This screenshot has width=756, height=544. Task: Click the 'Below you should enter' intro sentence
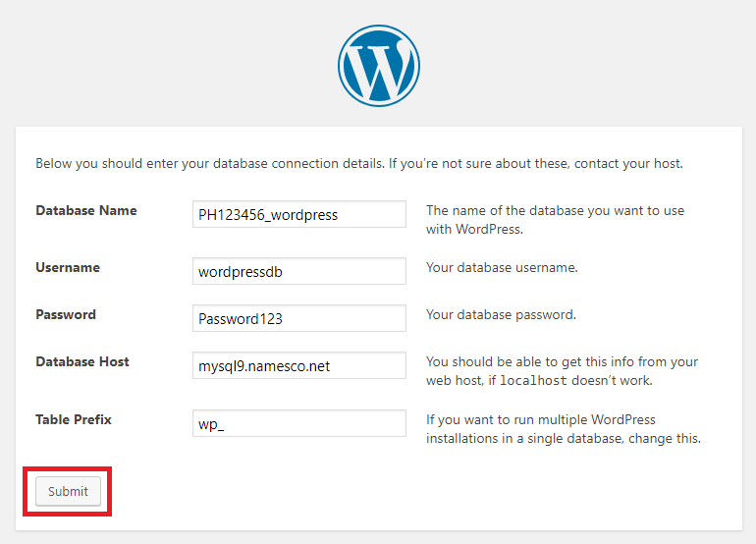tap(359, 163)
